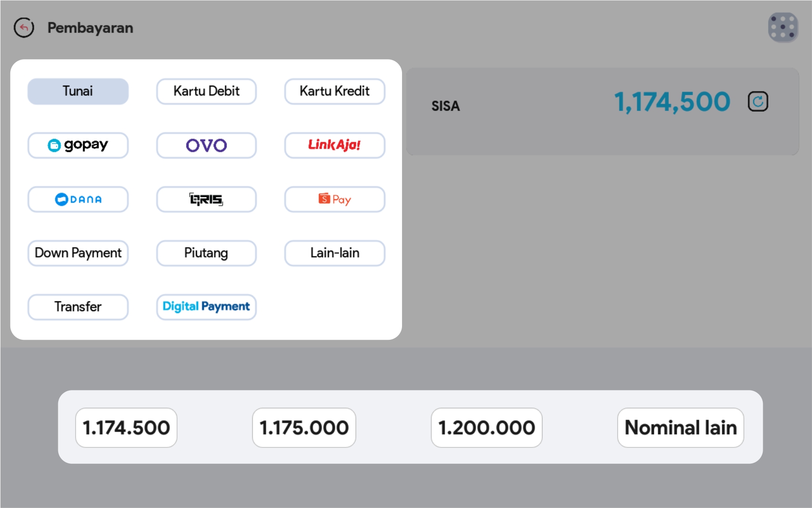Viewport: 812px width, 508px height.
Task: Select QRIS payment method
Action: (x=206, y=199)
